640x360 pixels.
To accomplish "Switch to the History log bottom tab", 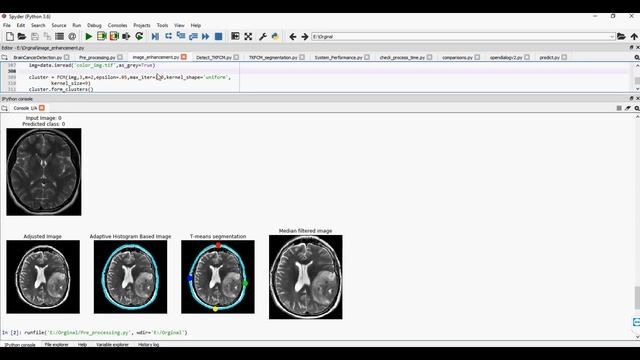I will 148,344.
